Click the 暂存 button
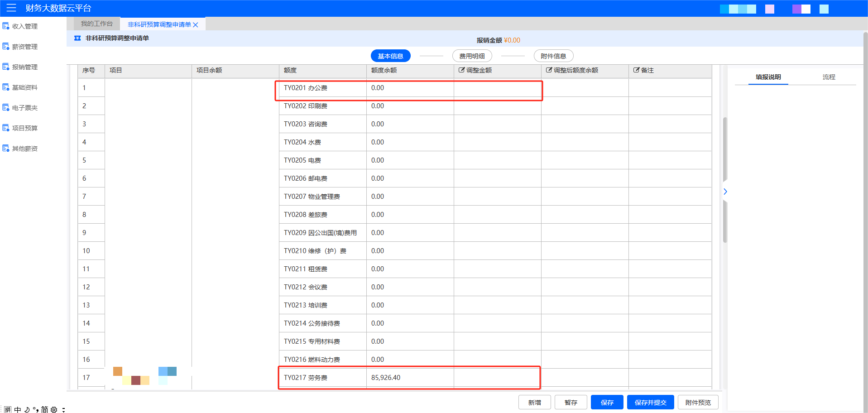The width and height of the screenshot is (868, 413). (x=571, y=402)
